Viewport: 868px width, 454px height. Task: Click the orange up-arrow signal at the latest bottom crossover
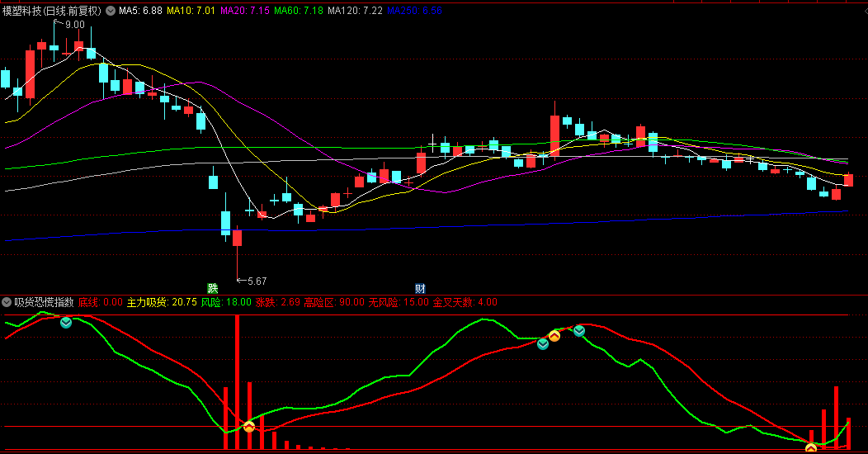(811, 448)
